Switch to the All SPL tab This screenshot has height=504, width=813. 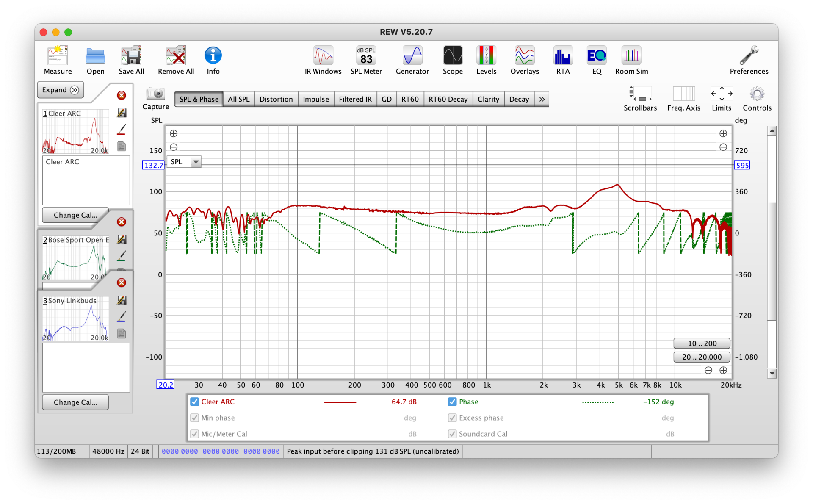(238, 99)
